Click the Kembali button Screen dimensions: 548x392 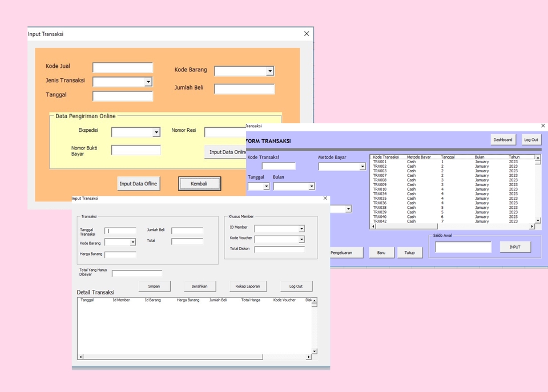(x=199, y=184)
